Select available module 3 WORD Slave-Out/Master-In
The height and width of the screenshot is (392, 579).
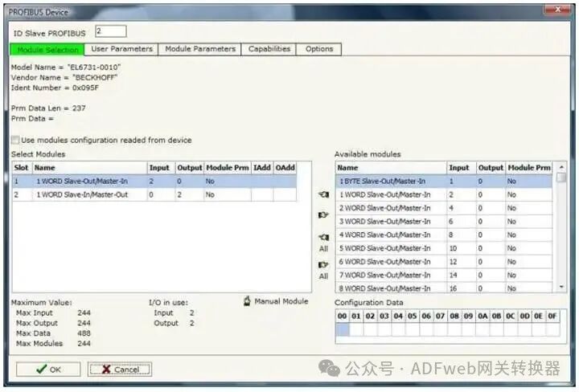click(444, 221)
